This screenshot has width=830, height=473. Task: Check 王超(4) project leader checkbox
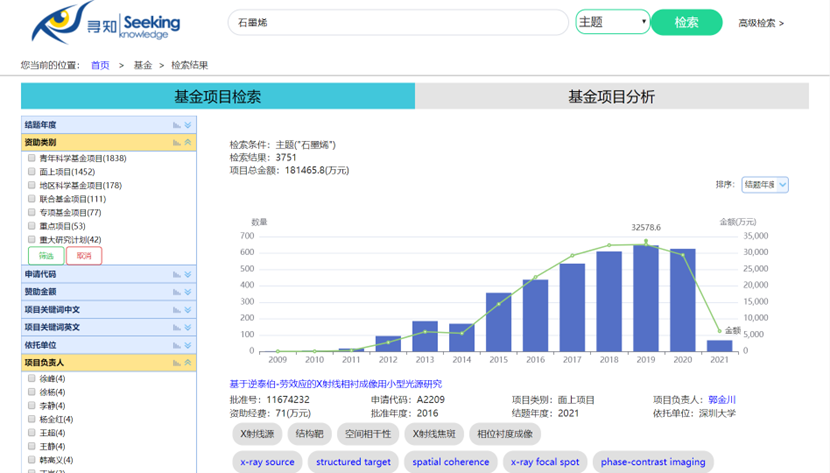(32, 433)
